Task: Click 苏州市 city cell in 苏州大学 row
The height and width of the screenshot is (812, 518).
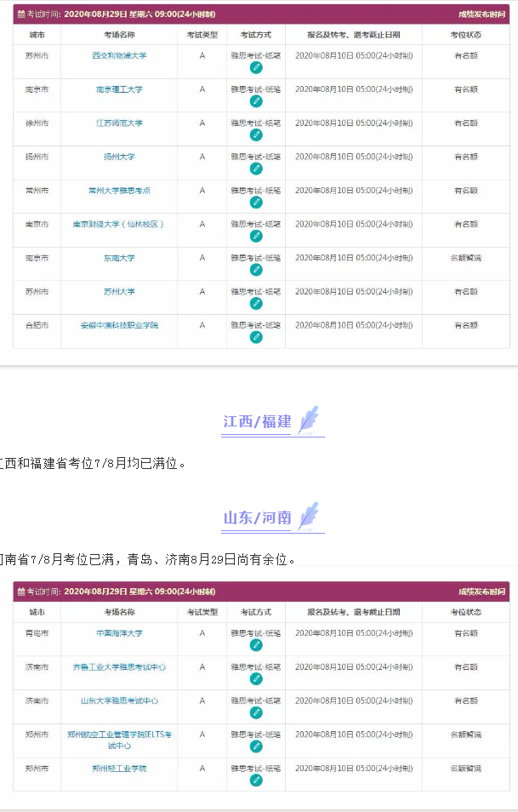Action: 37,292
